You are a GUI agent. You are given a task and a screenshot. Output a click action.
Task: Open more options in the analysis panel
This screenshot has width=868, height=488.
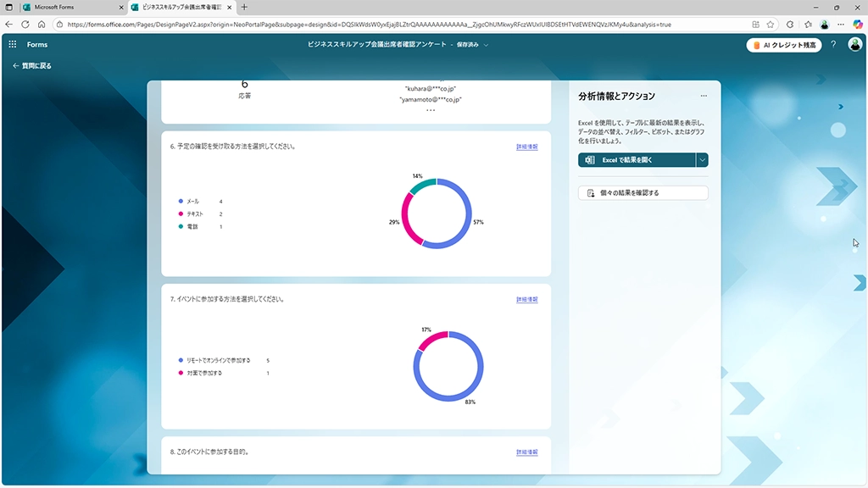pos(704,96)
